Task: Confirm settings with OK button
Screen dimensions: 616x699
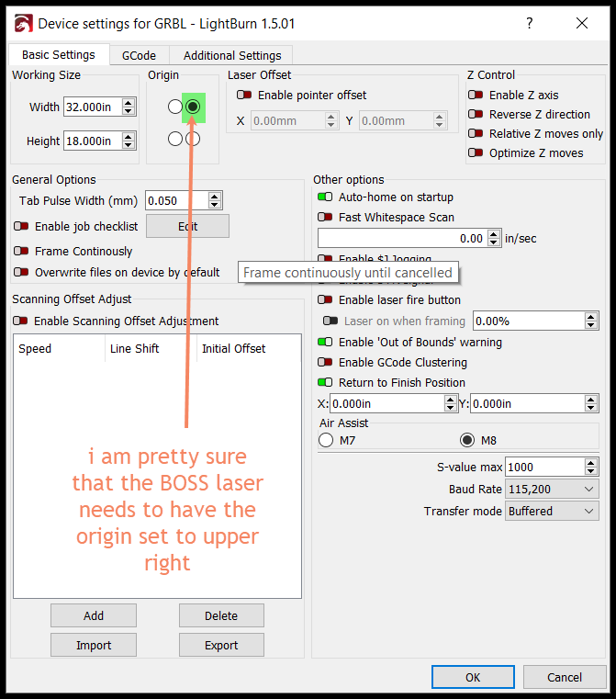Action: pyautogui.click(x=473, y=677)
